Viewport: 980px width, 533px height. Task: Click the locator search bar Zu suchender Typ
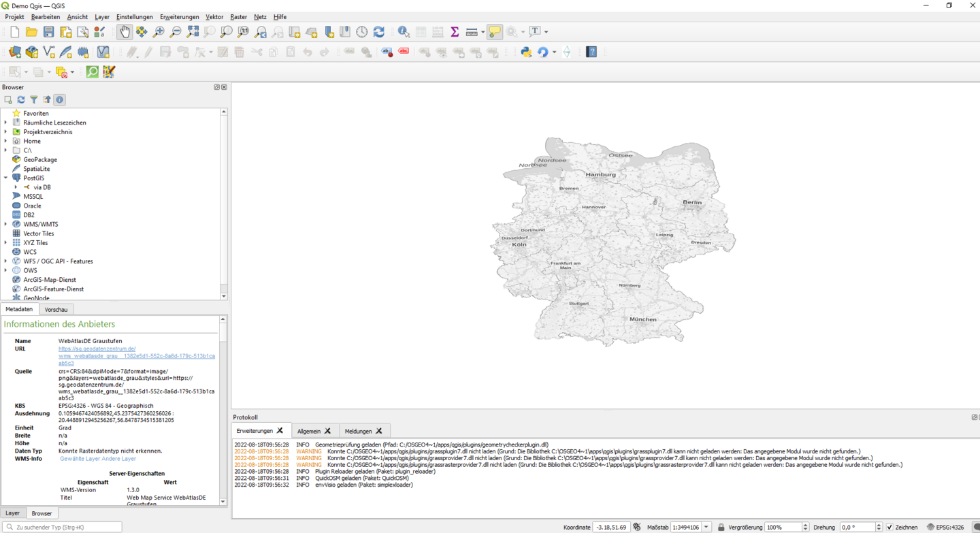pyautogui.click(x=62, y=527)
